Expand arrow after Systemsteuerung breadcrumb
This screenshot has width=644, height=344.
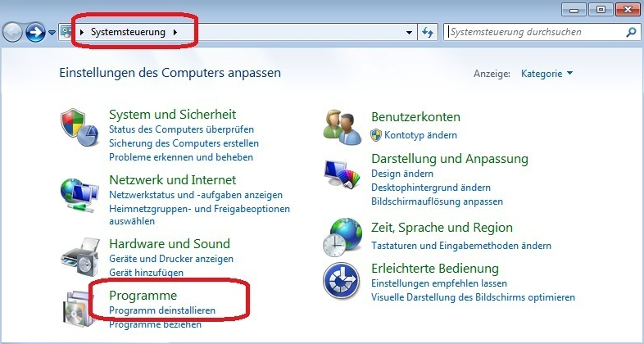tap(175, 32)
